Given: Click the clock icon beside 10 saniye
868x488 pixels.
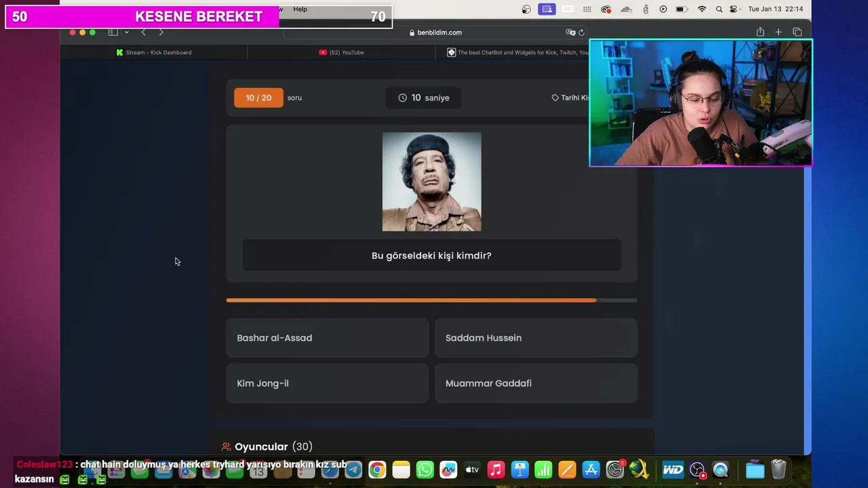Looking at the screenshot, I should click(x=402, y=98).
